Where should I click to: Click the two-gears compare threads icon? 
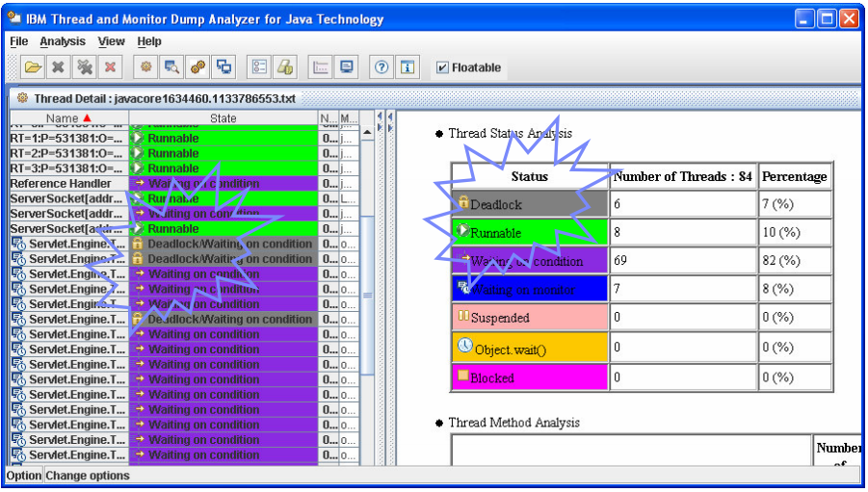pos(197,67)
